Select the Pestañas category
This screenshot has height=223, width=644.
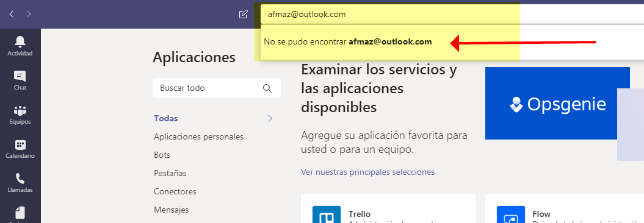click(170, 174)
